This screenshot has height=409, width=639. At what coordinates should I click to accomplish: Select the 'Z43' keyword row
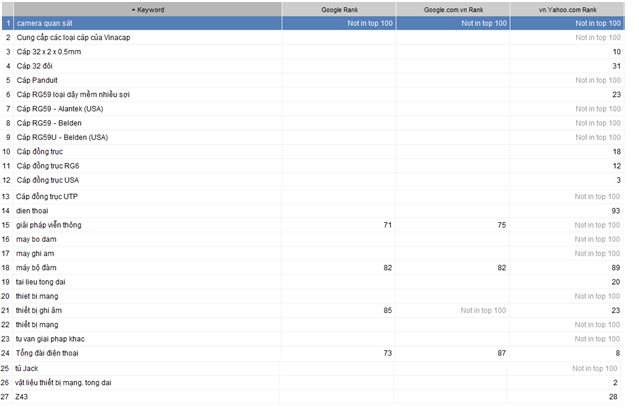pos(25,397)
